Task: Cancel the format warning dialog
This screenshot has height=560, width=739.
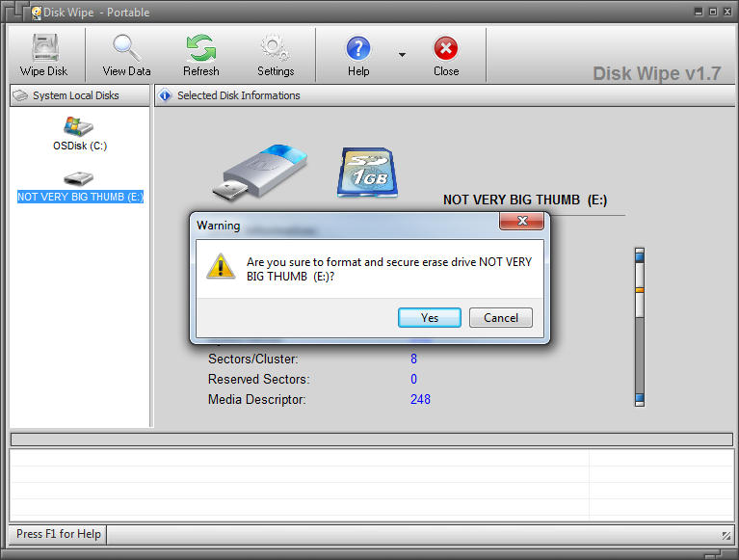Action: 500,318
